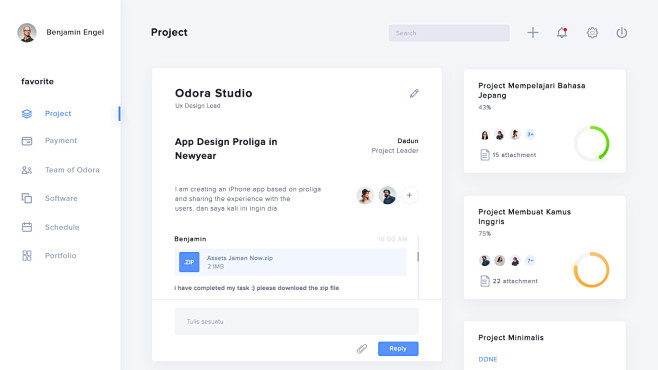Screen dimensions: 658x370
Task: Open the Schedule menu item
Action: (62, 227)
